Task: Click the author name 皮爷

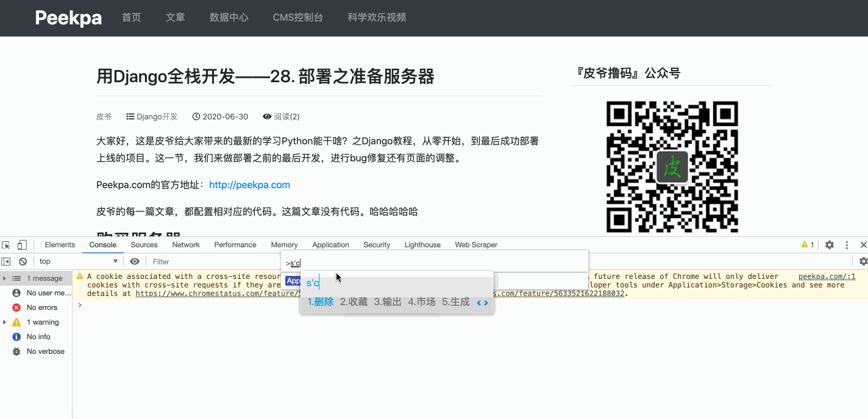Action: click(x=104, y=116)
